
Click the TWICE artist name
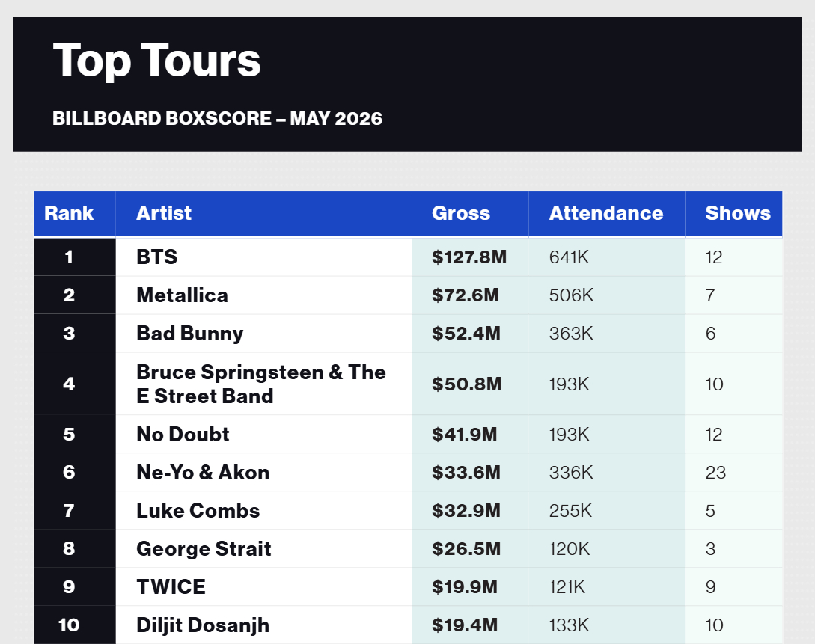click(x=171, y=587)
